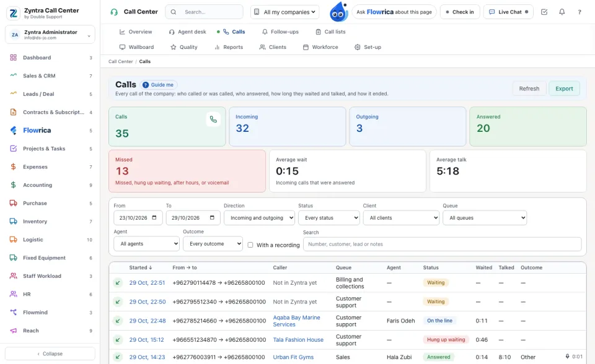Click the top Search input field
This screenshot has width=595, height=364.
(x=204, y=12)
